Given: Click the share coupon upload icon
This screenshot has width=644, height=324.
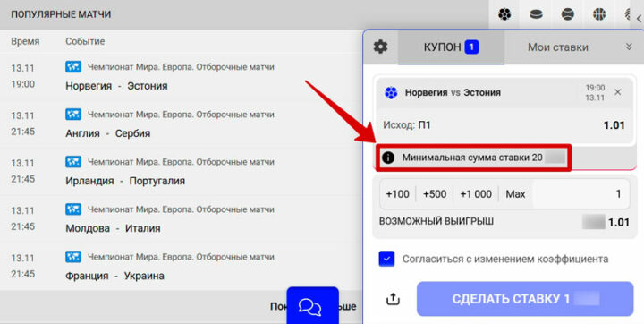Looking at the screenshot, I should 393,299.
